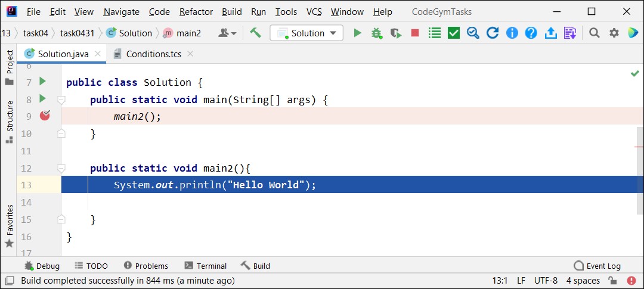Viewport: 644px width, 289px height.
Task: Open the Event Log
Action: point(597,266)
